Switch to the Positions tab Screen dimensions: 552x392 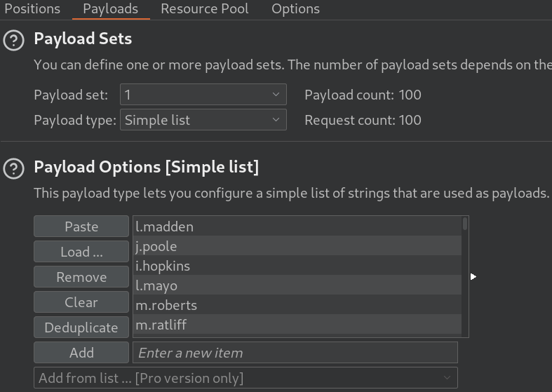pos(32,9)
